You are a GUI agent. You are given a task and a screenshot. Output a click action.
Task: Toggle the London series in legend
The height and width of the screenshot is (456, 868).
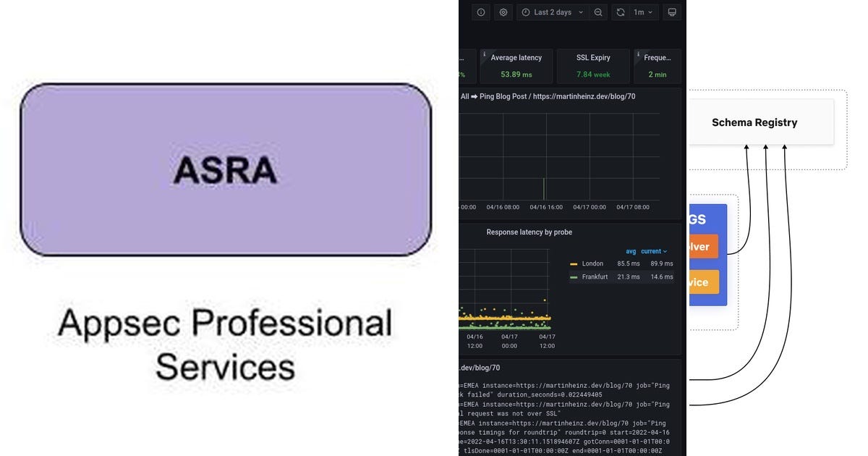click(x=592, y=263)
